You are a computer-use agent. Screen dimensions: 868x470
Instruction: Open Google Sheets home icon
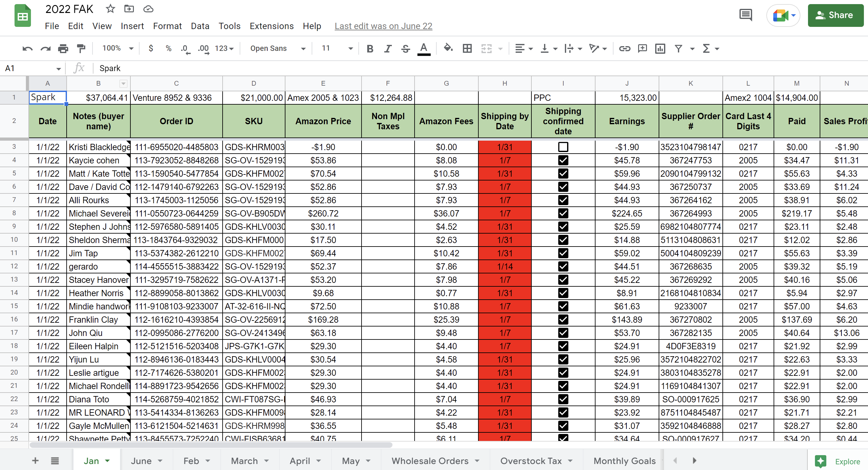pos(22,15)
